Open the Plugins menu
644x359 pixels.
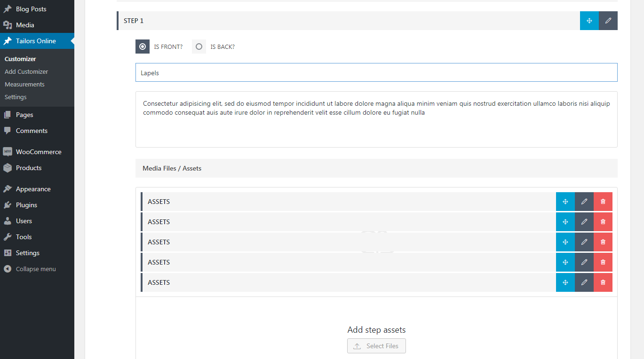point(26,205)
